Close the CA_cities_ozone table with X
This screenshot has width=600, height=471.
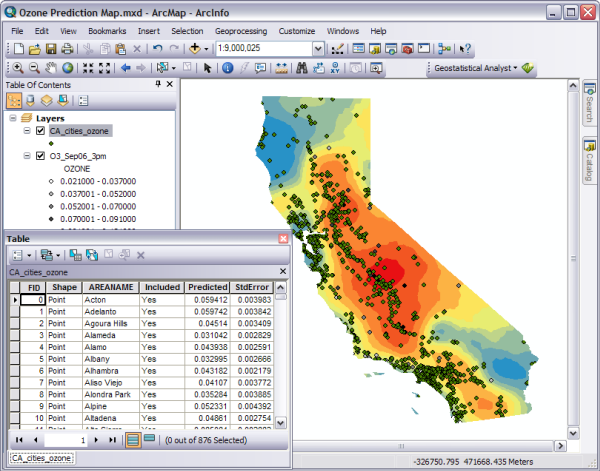[x=283, y=271]
